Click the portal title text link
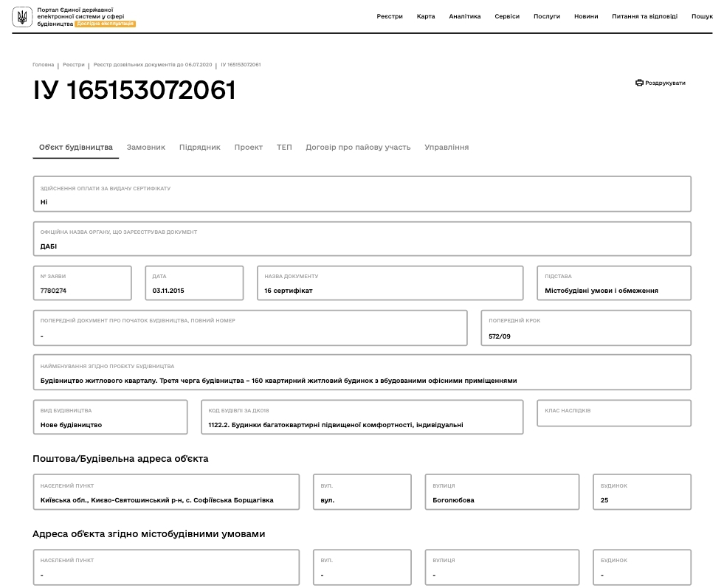The height and width of the screenshot is (588, 724). pyautogui.click(x=80, y=16)
